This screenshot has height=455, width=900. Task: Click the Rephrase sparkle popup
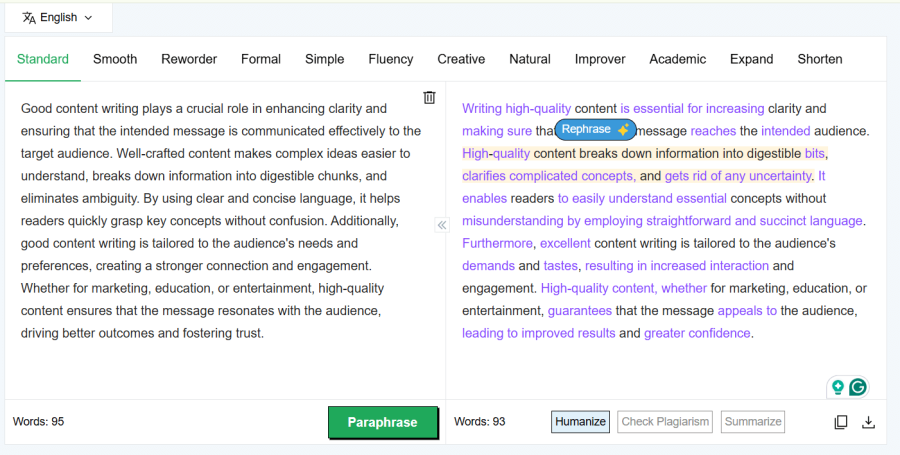click(595, 130)
